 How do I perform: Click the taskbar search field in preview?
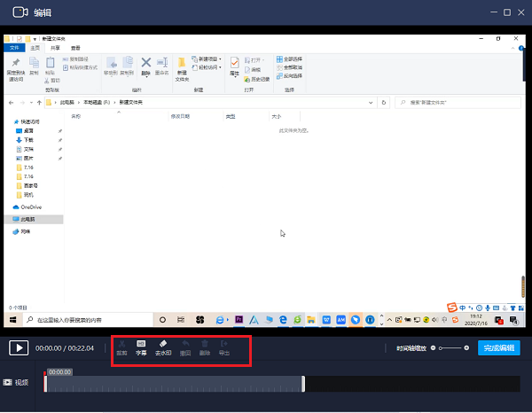click(x=88, y=320)
